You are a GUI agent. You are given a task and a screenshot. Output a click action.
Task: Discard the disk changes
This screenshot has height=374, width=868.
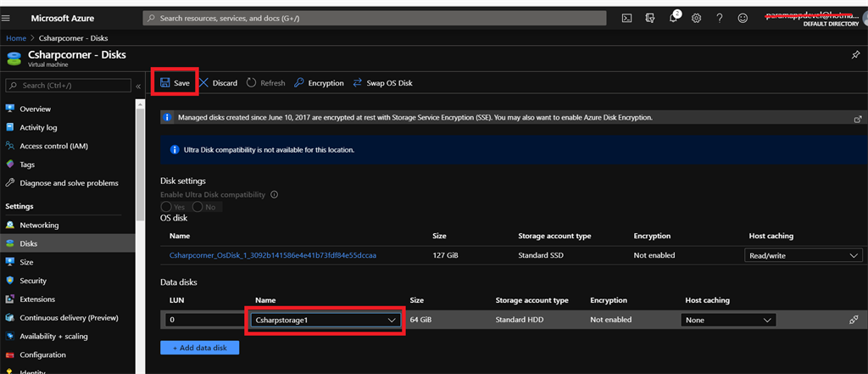pos(218,83)
